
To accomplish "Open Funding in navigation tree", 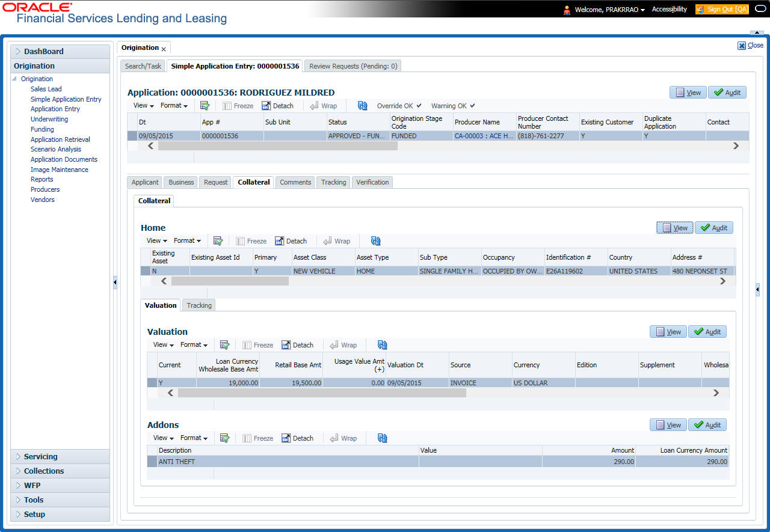I will [42, 129].
